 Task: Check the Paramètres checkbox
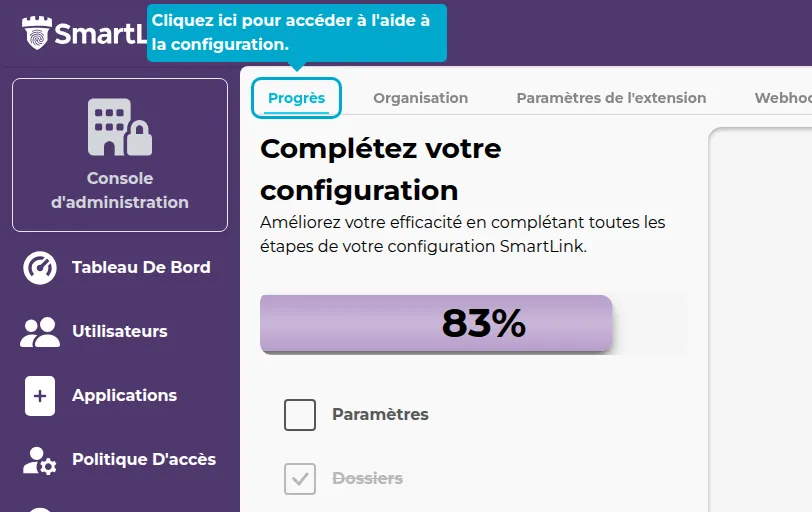pos(300,415)
